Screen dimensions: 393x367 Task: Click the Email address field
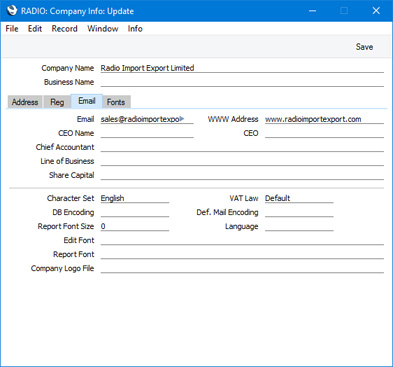coord(147,119)
